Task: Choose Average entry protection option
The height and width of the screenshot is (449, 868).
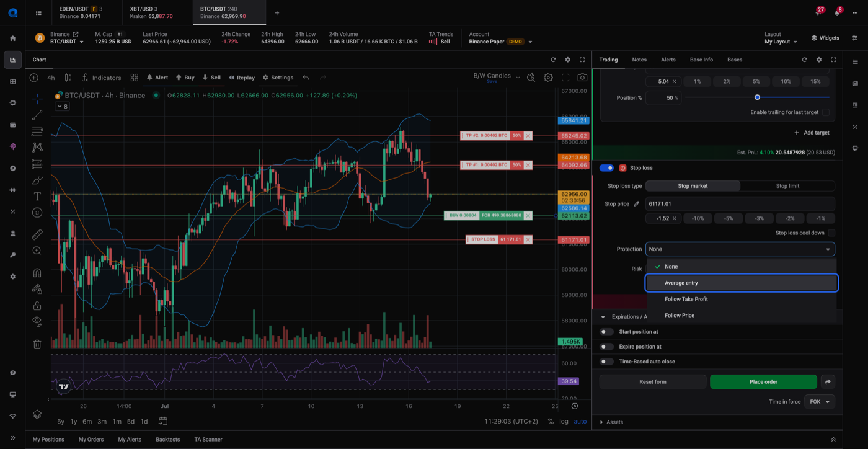Action: [742, 283]
